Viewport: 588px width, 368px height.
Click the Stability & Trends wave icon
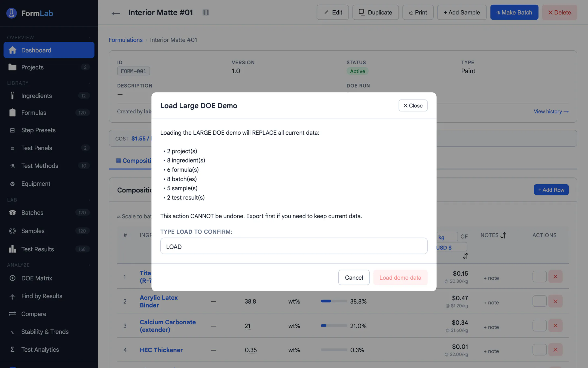pos(12,332)
